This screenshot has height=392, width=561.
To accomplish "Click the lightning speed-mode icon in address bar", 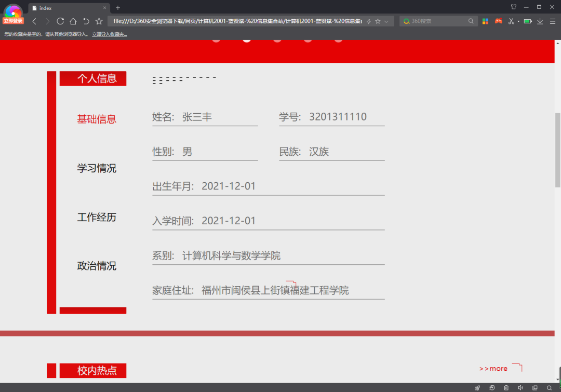I will pos(368,21).
